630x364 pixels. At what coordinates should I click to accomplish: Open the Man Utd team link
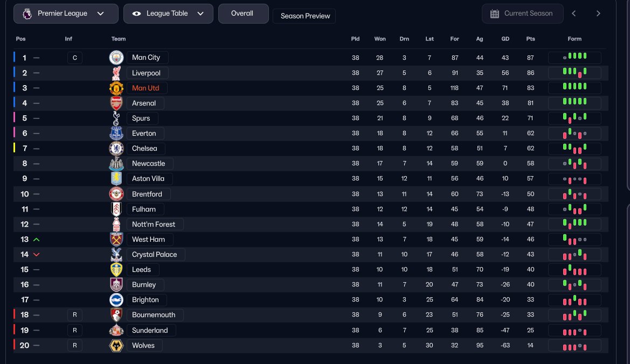pyautogui.click(x=146, y=88)
